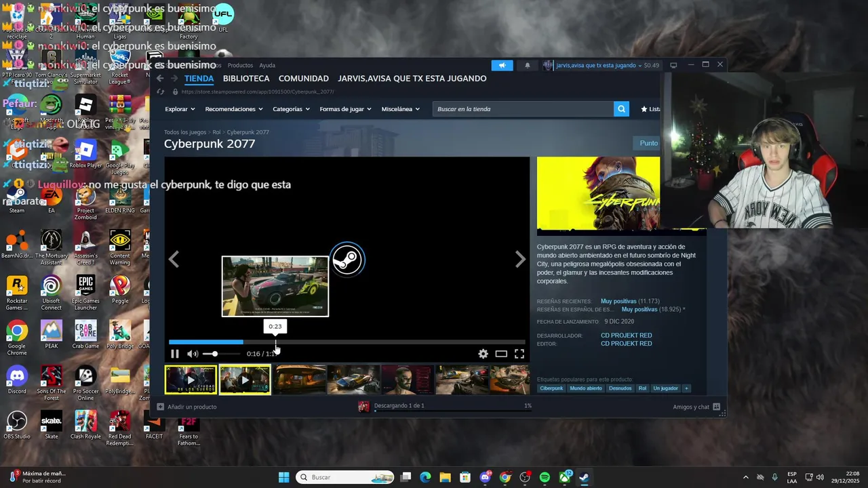Open Rol breadcrumb link

216,132
